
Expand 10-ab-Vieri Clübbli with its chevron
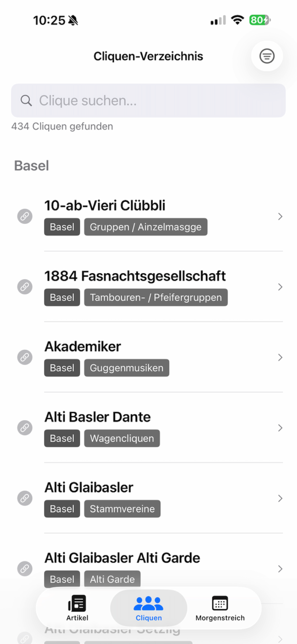(x=280, y=217)
